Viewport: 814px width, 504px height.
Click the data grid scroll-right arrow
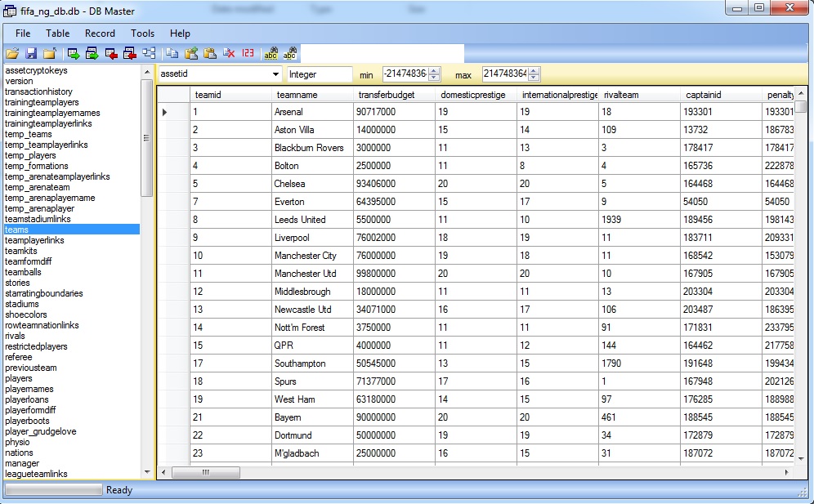coord(786,472)
